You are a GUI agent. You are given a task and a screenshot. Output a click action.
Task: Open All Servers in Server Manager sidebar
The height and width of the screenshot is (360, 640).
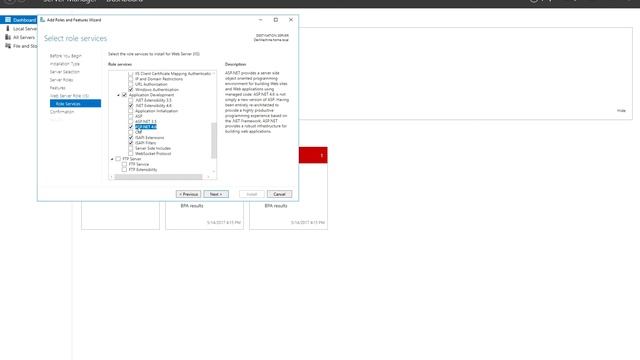coord(20,37)
